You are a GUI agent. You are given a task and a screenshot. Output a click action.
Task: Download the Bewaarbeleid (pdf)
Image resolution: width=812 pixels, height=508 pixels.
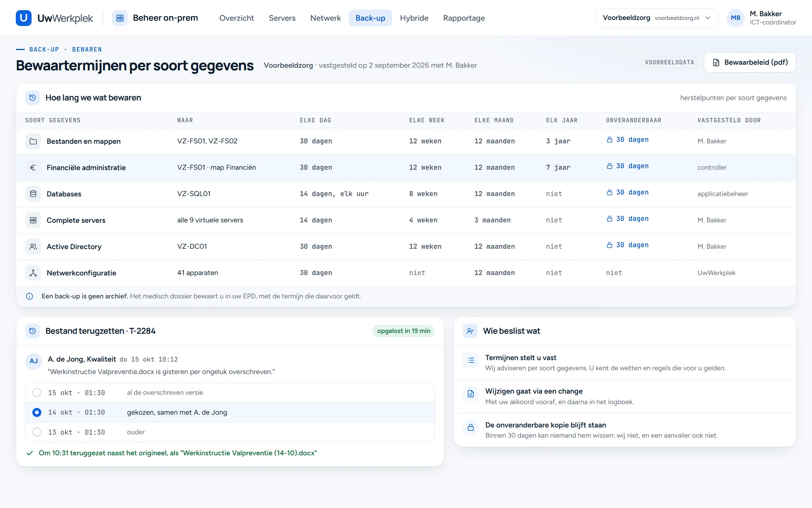coord(750,62)
